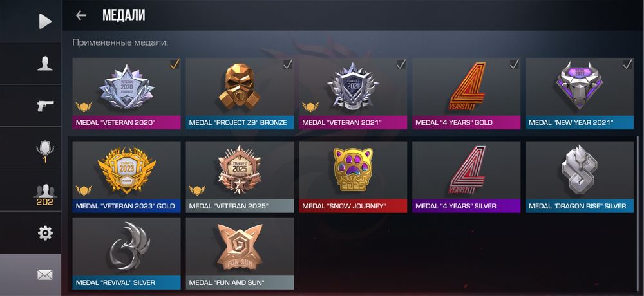Open the friends icon showing 202
Viewport: 644px width, 296px height.
(x=45, y=195)
